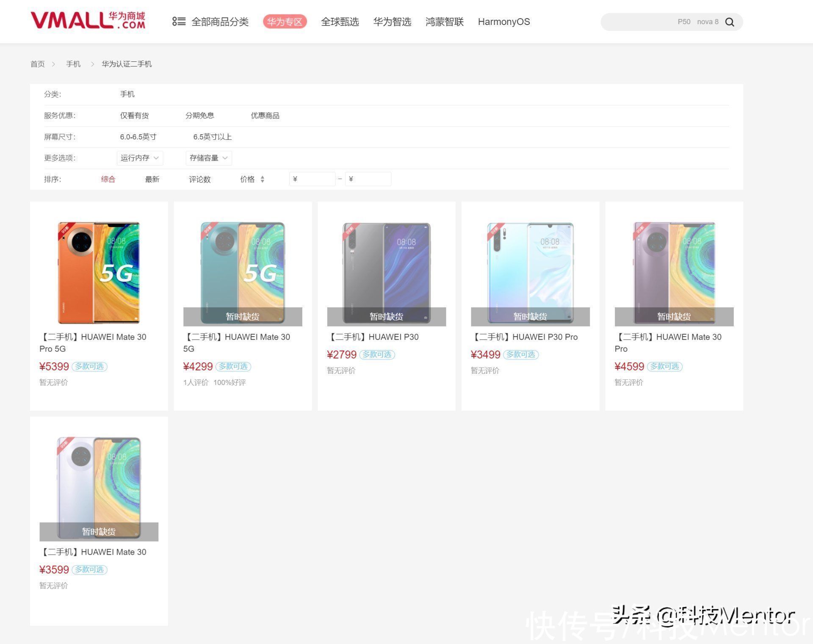Open 【二手机】HUAWEI P30 Pro title link
Viewport: 813px width, 644px height.
point(524,337)
